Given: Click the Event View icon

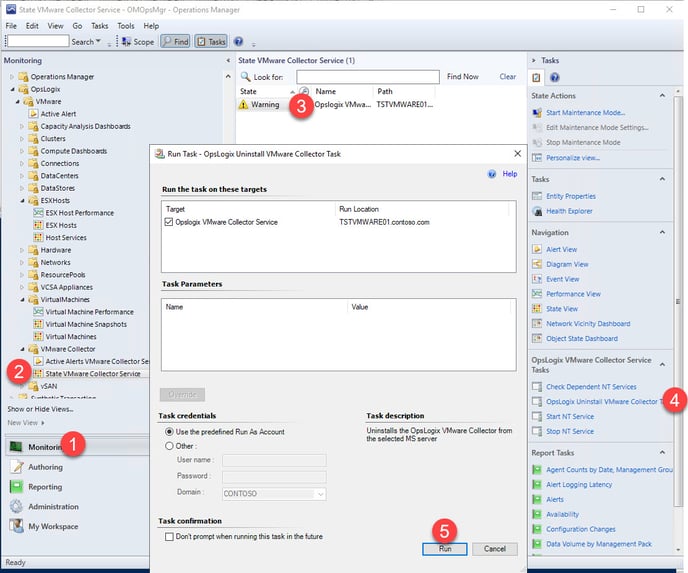Looking at the screenshot, I should tap(537, 279).
